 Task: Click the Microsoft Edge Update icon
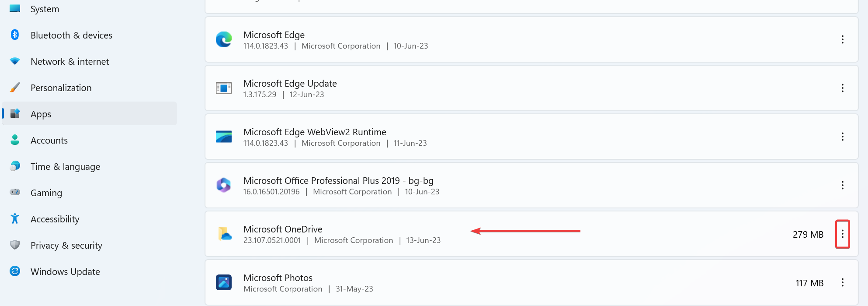click(x=224, y=88)
